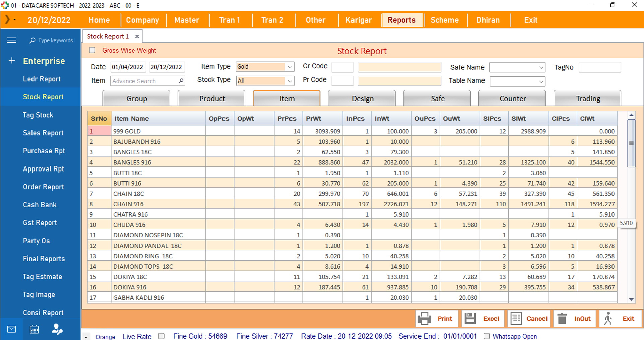Select the DIAMOND NOSEPIN 18C row
This screenshot has height=340, width=644.
click(x=352, y=235)
